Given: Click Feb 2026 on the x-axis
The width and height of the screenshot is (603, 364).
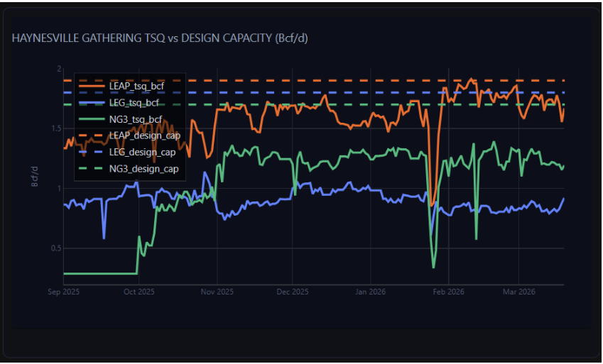Looking at the screenshot, I should [x=448, y=292].
